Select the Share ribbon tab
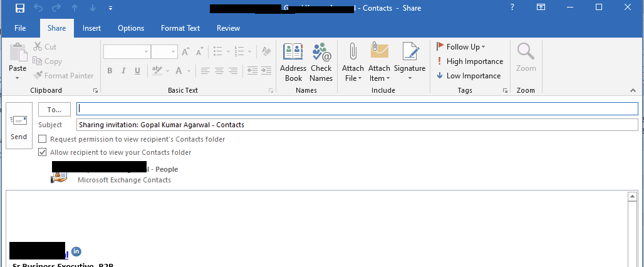Image resolution: width=644 pixels, height=267 pixels. 56,28
